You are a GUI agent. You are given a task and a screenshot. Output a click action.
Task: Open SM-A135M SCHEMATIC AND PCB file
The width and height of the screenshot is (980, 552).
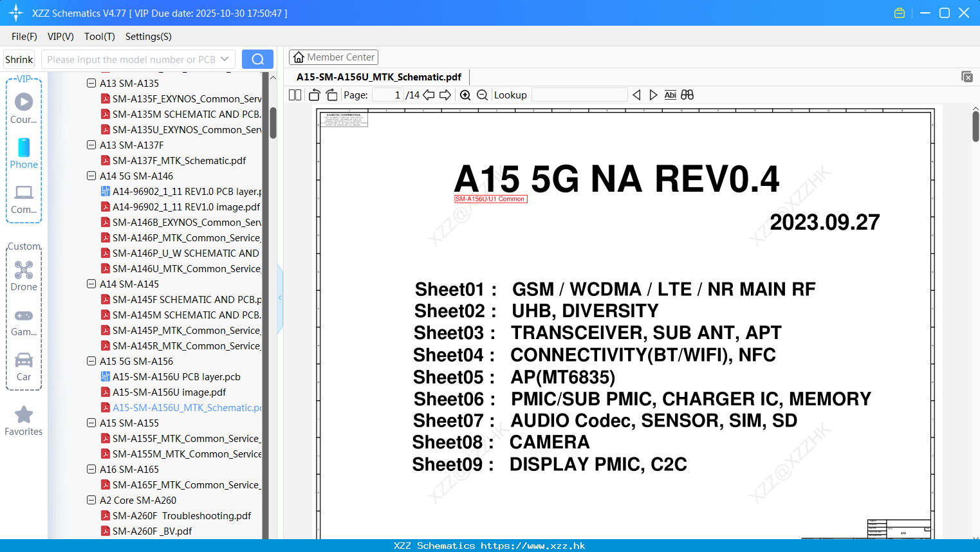click(181, 115)
